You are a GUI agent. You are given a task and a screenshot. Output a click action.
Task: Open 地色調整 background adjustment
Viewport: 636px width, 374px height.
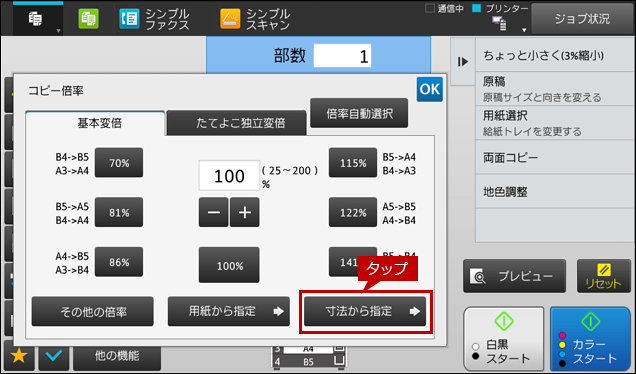[554, 191]
